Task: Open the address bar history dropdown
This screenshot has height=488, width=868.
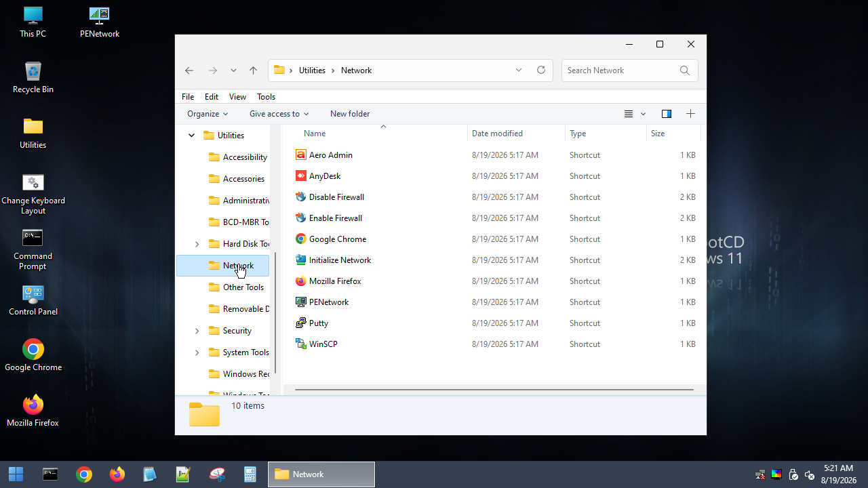Action: click(519, 70)
